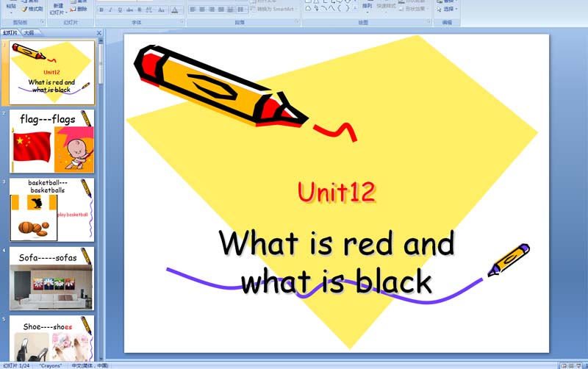Open clipboard group dialog launcher
This screenshot has height=369, width=588.
(43, 22)
